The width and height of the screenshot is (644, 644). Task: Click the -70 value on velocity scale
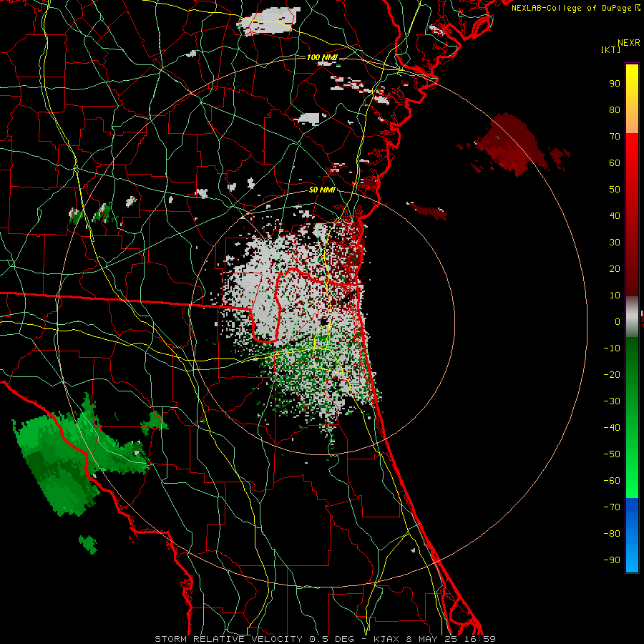click(612, 507)
